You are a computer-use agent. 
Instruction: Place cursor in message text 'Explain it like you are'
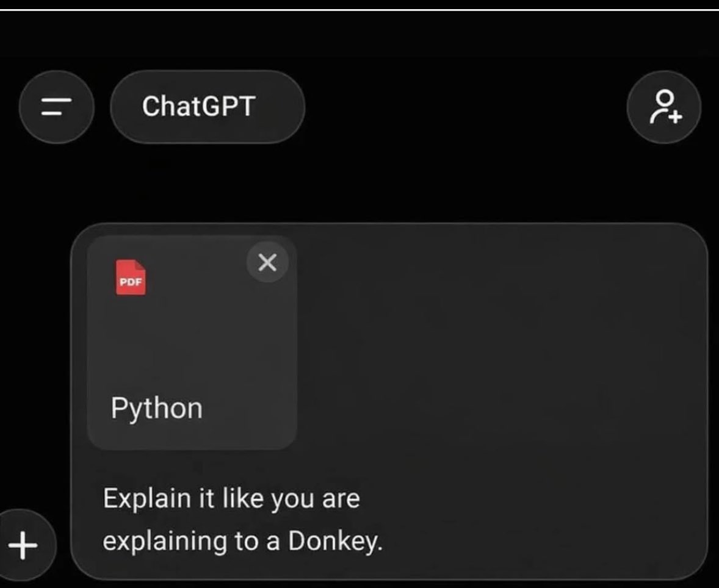[x=231, y=498]
